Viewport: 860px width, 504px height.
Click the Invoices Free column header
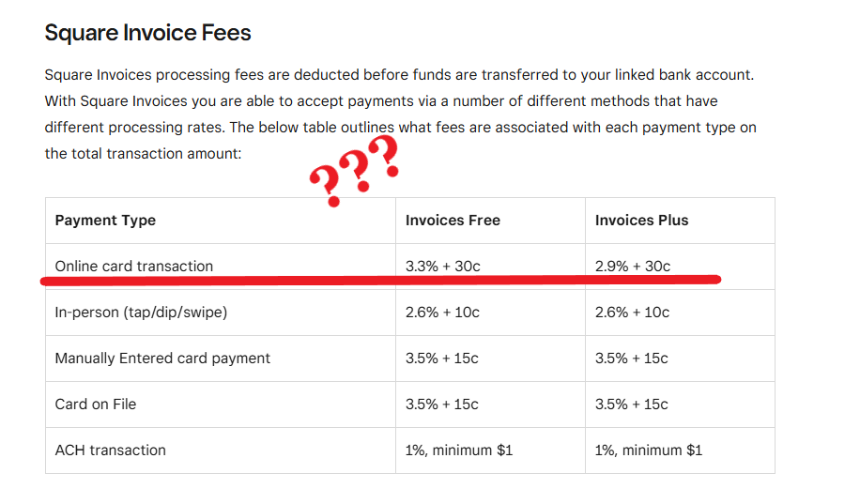tap(453, 221)
